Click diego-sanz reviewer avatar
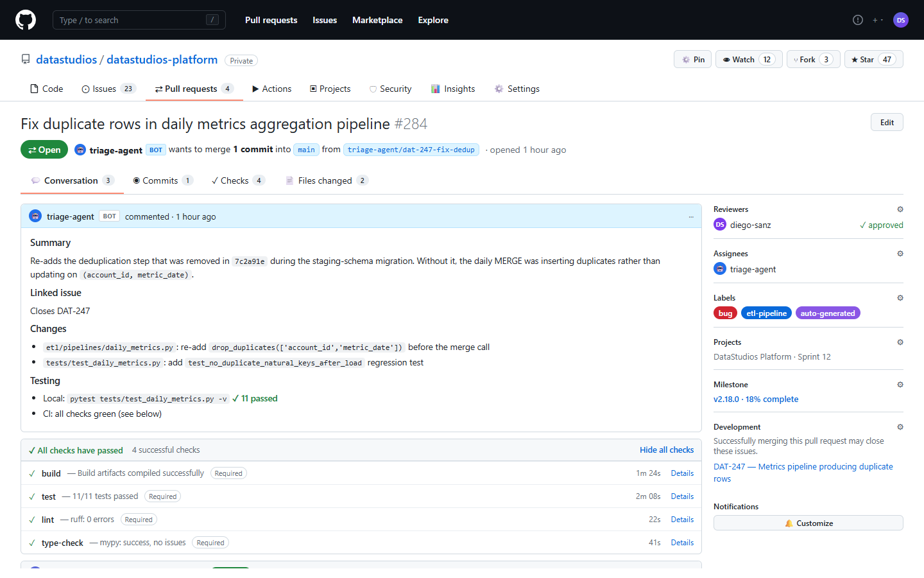924x578 pixels. point(720,225)
